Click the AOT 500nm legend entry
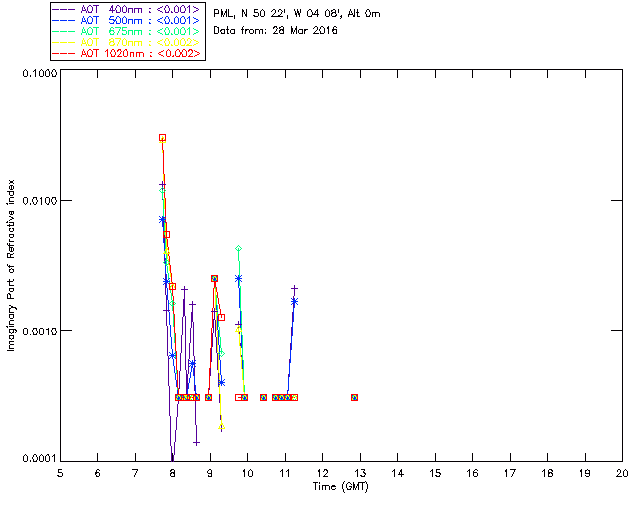The height and width of the screenshot is (512, 640). tap(127, 20)
